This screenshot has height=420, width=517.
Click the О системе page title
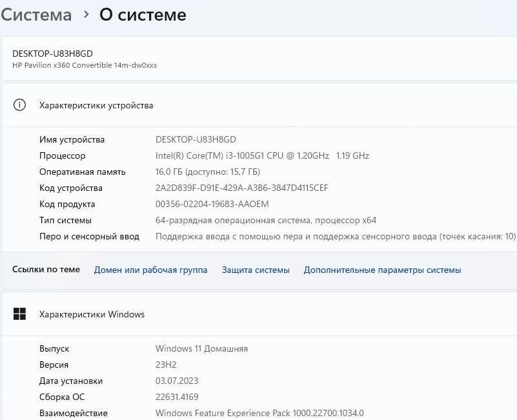pos(143,15)
